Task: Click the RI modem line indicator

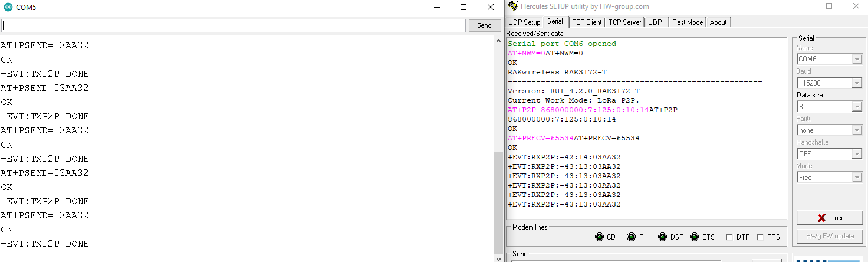Action: coord(632,237)
